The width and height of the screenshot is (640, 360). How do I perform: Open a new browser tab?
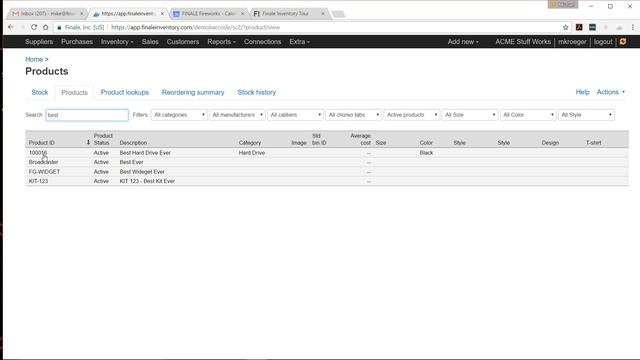(338, 14)
